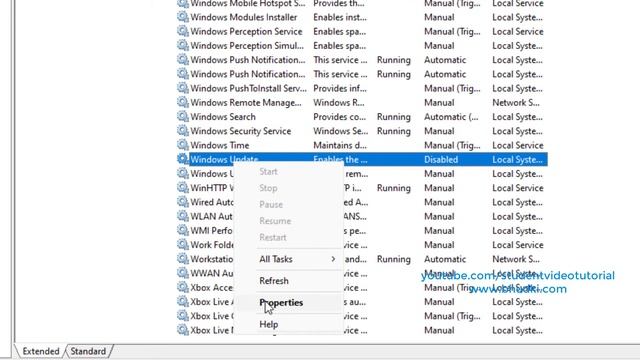The image size is (640, 360).
Task: Click greyed-out Resume menu entry
Action: (275, 221)
